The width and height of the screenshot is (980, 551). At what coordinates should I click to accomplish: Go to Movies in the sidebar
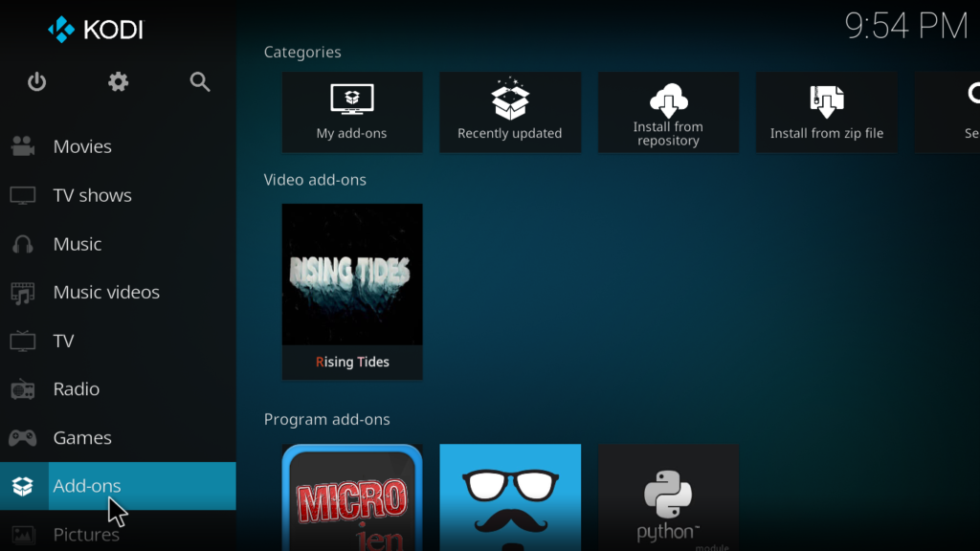pos(82,146)
